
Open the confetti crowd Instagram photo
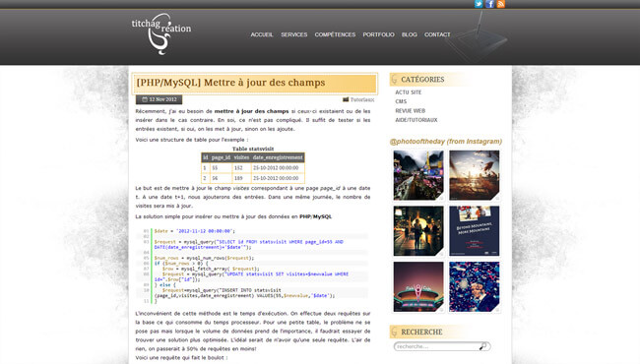click(475, 287)
